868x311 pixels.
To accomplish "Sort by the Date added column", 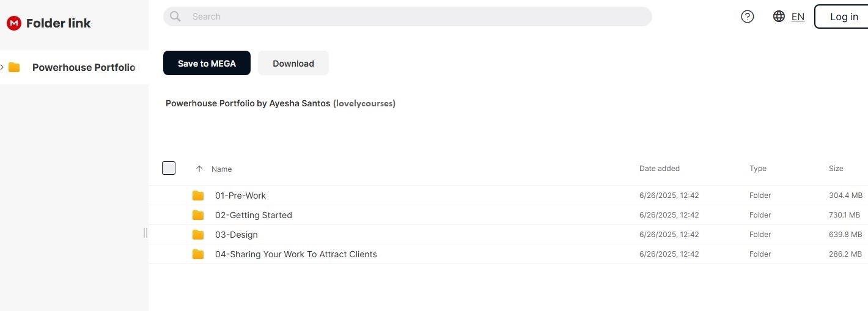I will [x=659, y=169].
